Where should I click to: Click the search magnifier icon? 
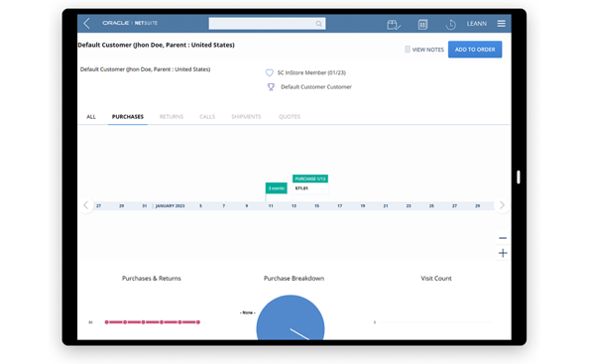pyautogui.click(x=319, y=24)
